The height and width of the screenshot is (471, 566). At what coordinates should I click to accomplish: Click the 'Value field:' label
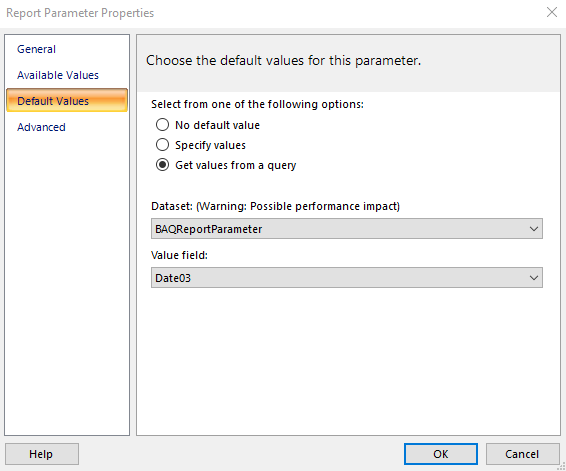(179, 255)
